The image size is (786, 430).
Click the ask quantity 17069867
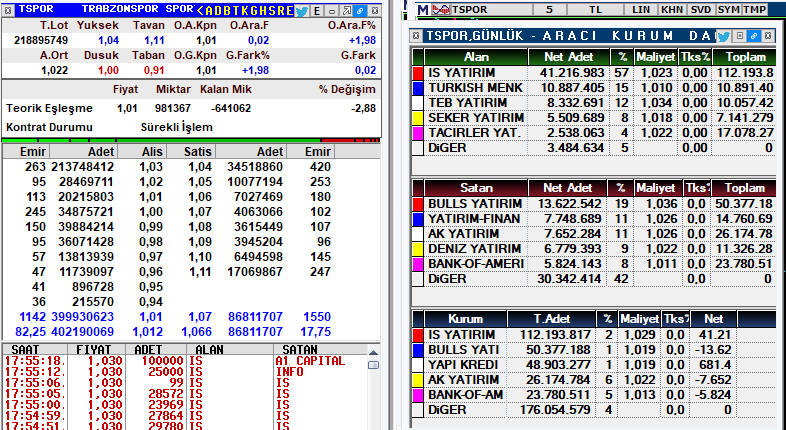pyautogui.click(x=255, y=272)
